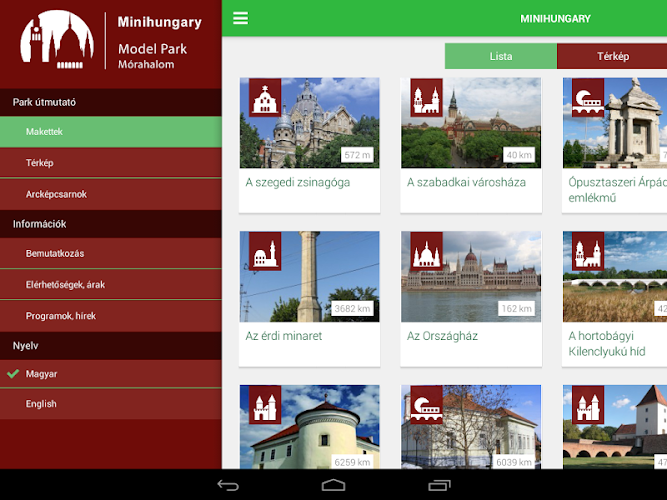
Task: Click the Park útmutató section header
Action: (x=111, y=102)
